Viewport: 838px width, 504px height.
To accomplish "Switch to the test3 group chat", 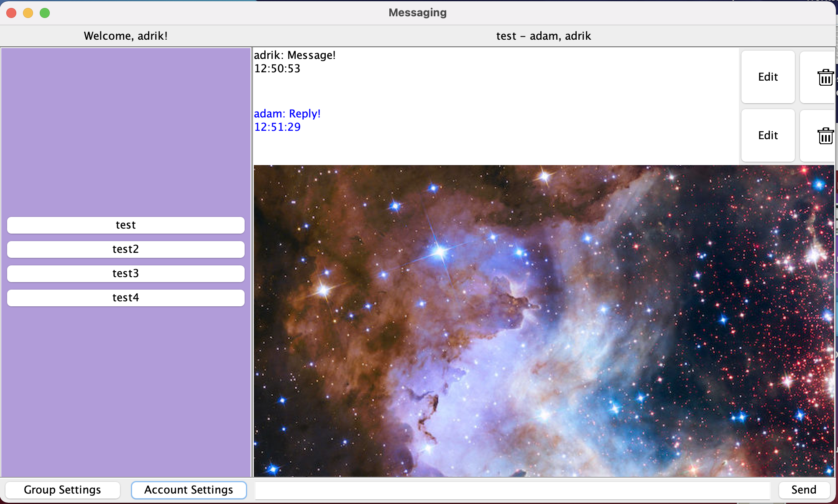I will [125, 274].
